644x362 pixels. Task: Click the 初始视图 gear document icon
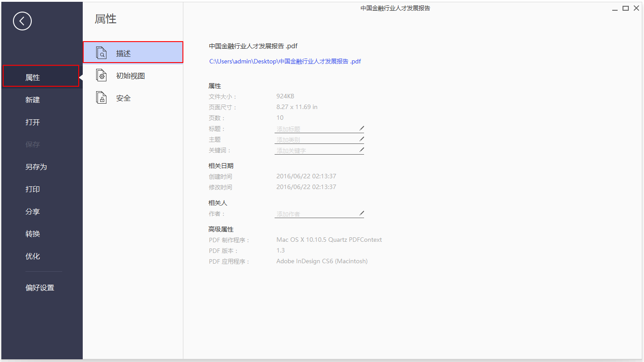[x=102, y=75]
